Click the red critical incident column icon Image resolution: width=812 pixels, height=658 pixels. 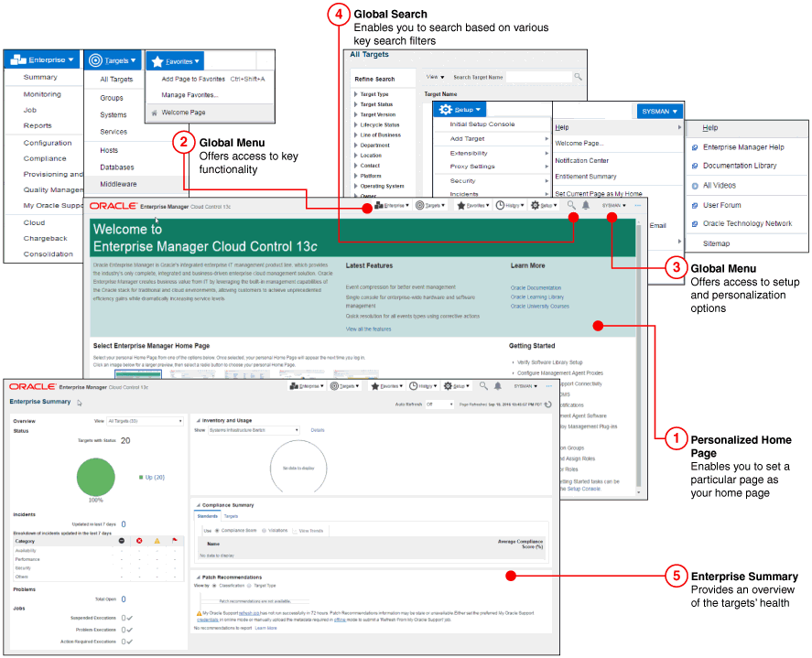[139, 541]
